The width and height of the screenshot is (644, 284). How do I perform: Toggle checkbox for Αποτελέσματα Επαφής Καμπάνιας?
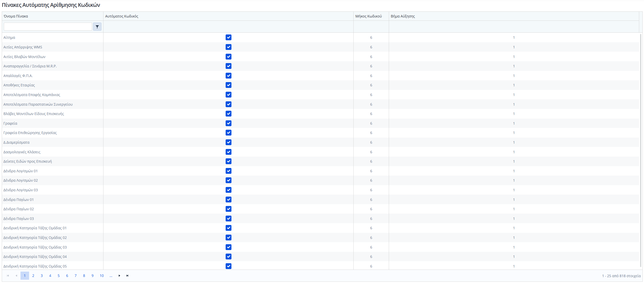(228, 95)
